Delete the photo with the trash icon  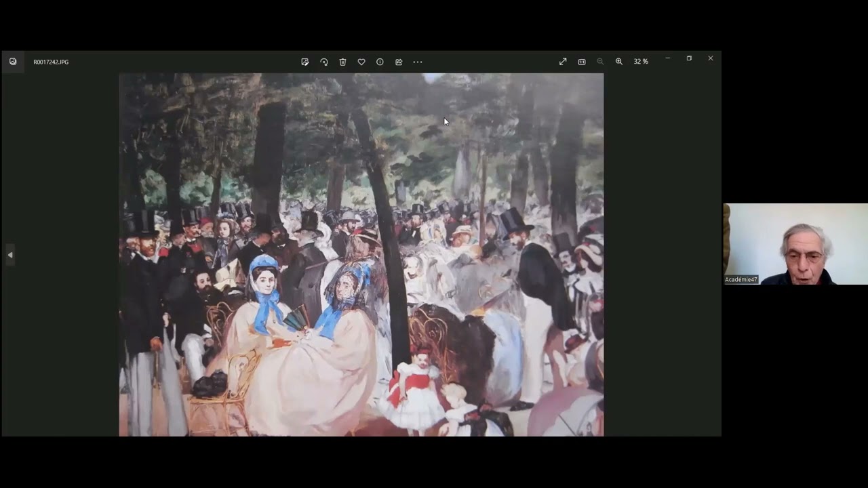coord(342,62)
